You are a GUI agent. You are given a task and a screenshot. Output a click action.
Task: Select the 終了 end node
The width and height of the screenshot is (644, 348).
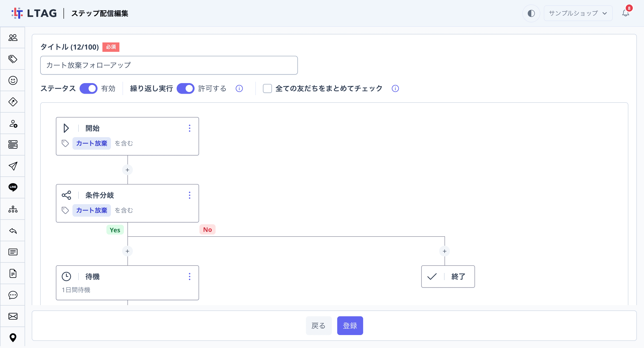(448, 276)
